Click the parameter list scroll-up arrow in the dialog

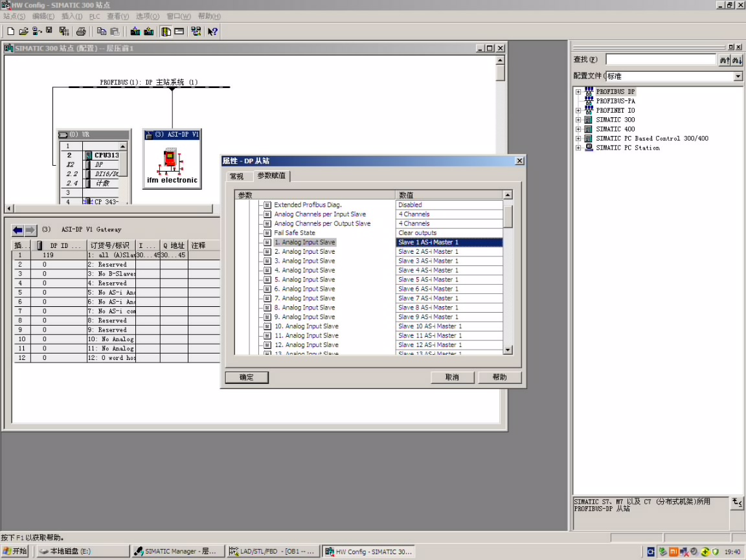tap(508, 195)
